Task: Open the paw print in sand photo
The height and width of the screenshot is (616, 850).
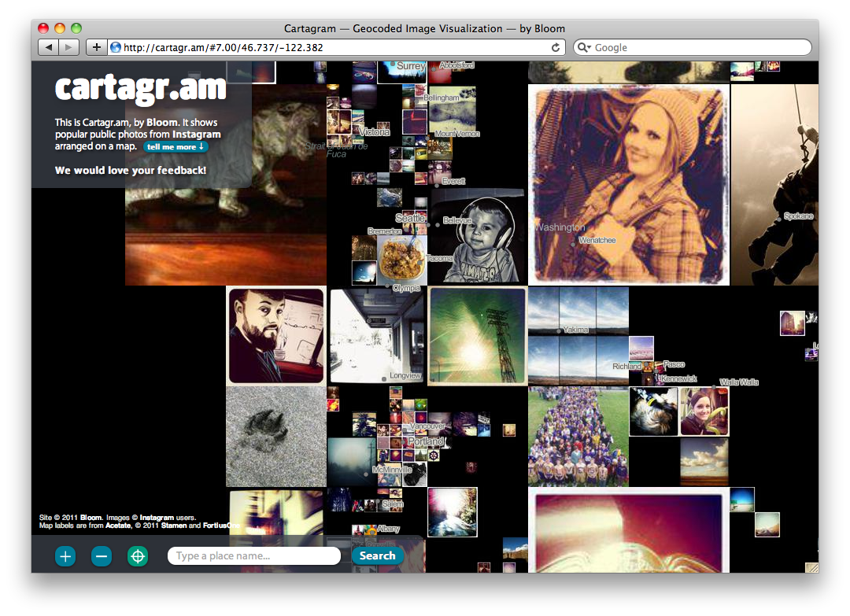Action: click(275, 436)
